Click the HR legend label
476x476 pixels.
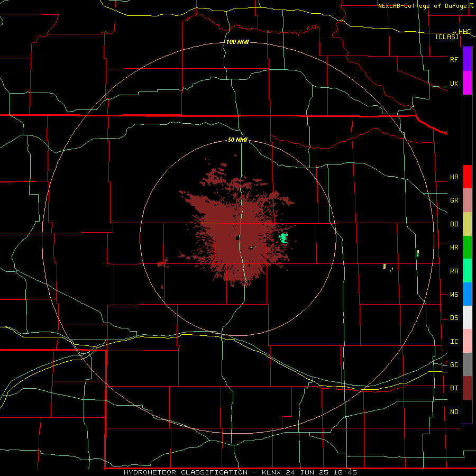click(x=454, y=248)
